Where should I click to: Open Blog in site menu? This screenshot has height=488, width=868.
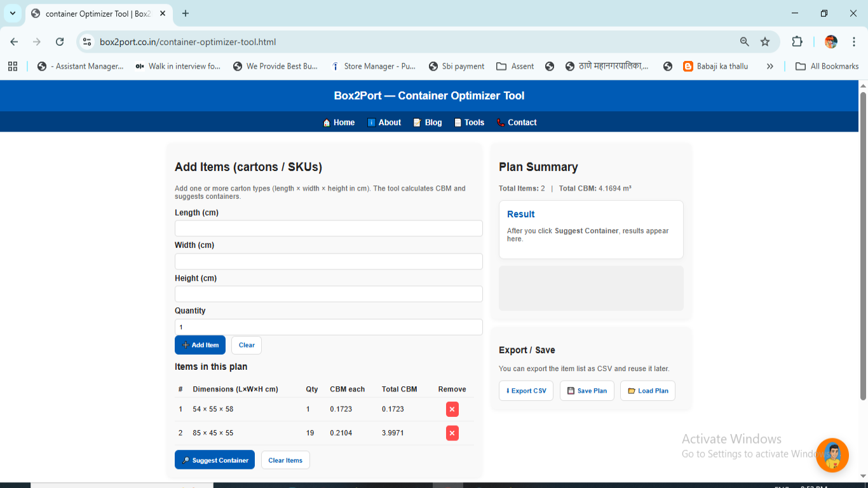tap(428, 123)
